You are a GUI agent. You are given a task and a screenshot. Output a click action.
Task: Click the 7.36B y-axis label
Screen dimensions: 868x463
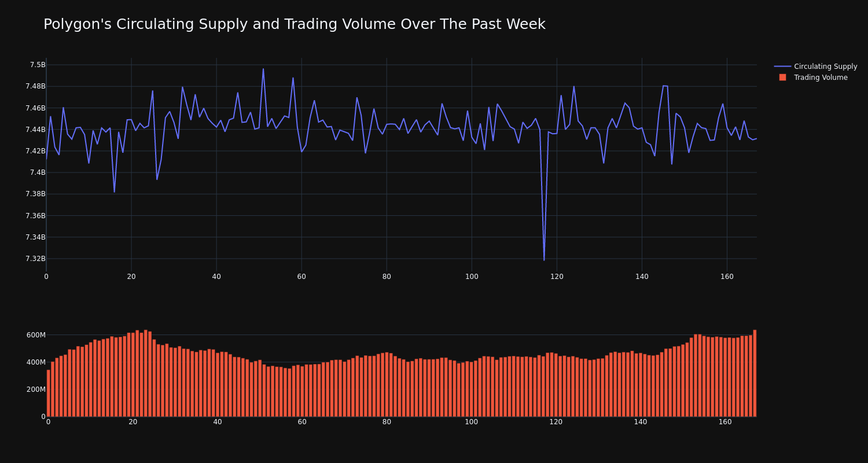coord(35,215)
